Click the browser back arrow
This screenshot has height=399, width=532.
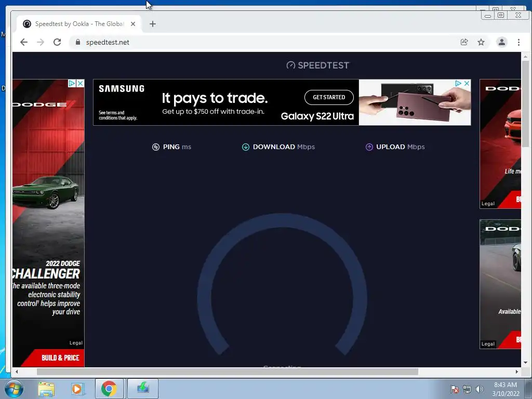point(24,42)
